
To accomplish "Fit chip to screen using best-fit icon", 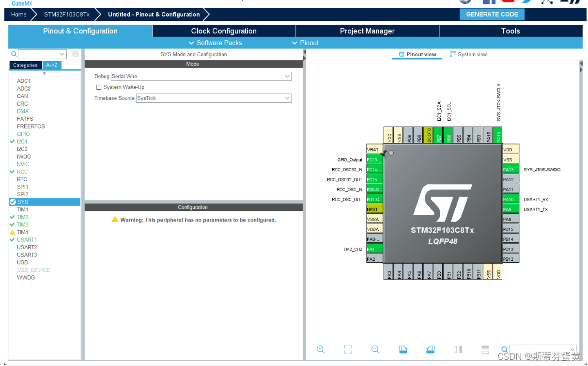I will click(x=348, y=349).
